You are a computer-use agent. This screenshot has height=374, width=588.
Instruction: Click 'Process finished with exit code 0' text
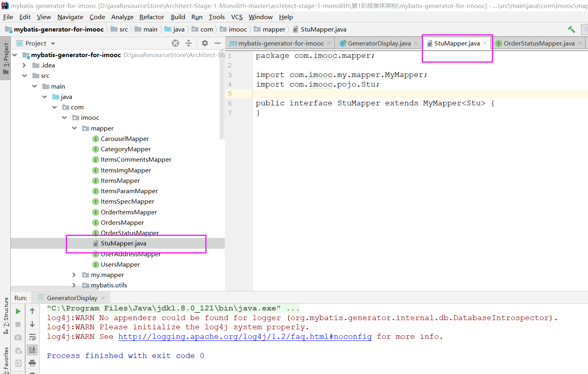(126, 356)
